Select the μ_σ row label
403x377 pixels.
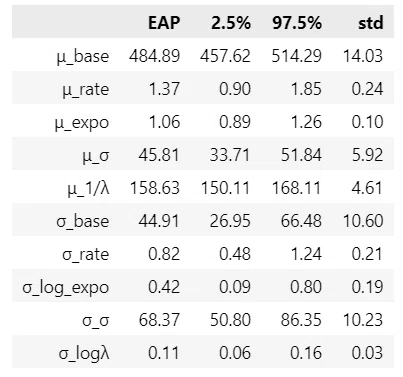[96, 156]
